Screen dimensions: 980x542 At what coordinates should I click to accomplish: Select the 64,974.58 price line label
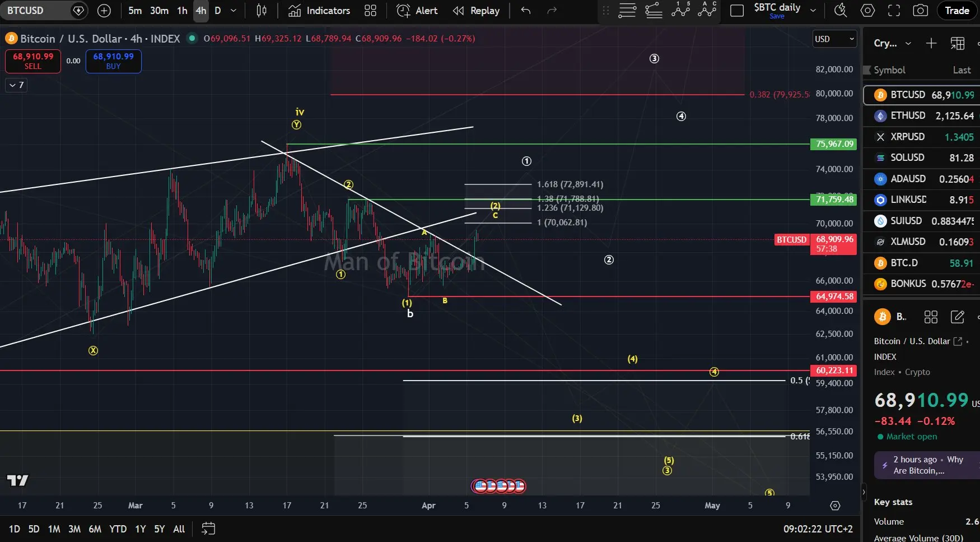click(834, 297)
